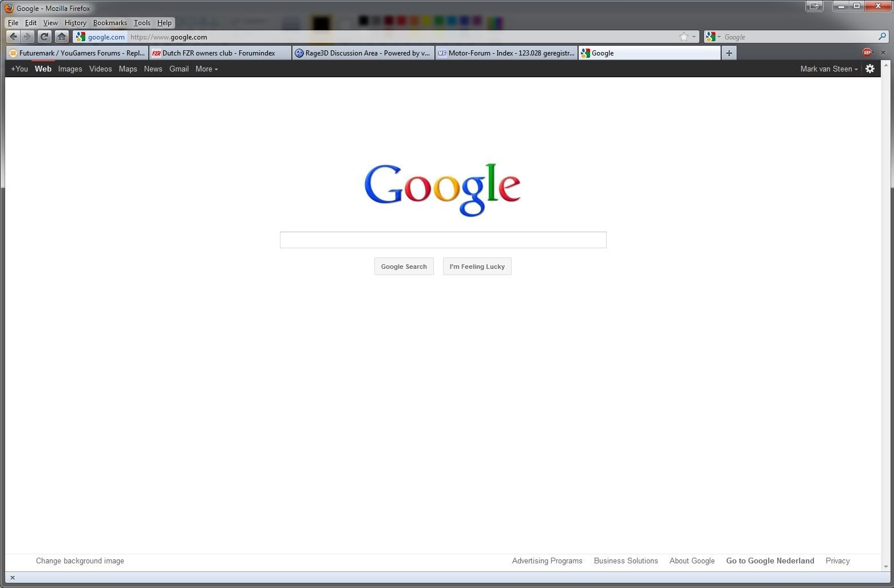Open the Adblock Plus icon
The image size is (894, 588).
point(867,52)
